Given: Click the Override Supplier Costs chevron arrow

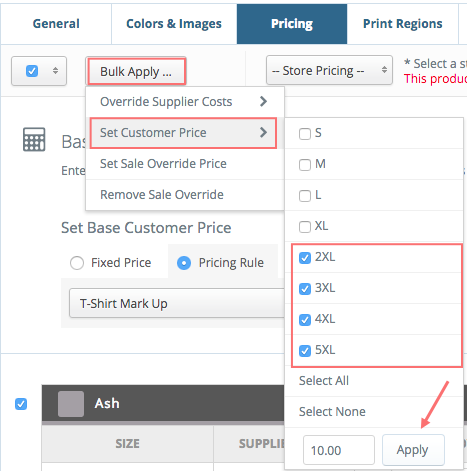Looking at the screenshot, I should tap(263, 101).
